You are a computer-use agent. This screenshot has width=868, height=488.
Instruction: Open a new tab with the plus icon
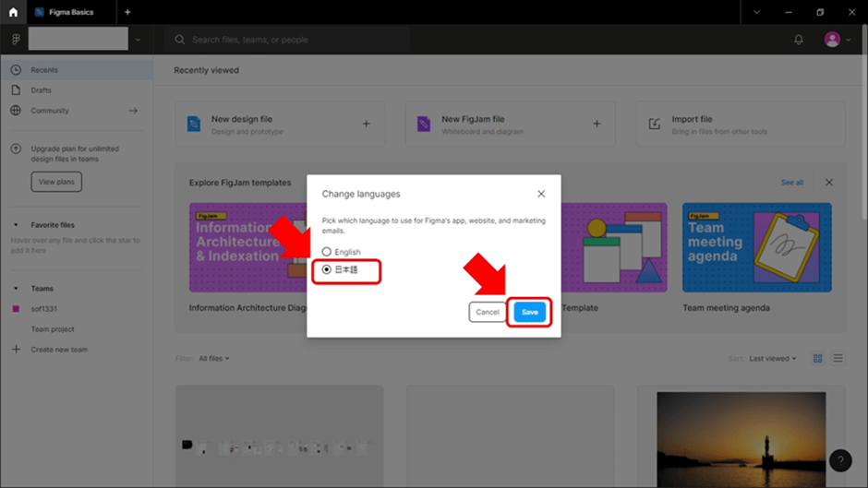click(x=127, y=12)
